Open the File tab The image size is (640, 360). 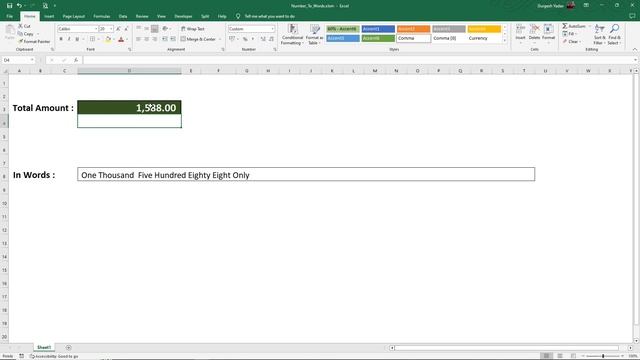[9, 16]
